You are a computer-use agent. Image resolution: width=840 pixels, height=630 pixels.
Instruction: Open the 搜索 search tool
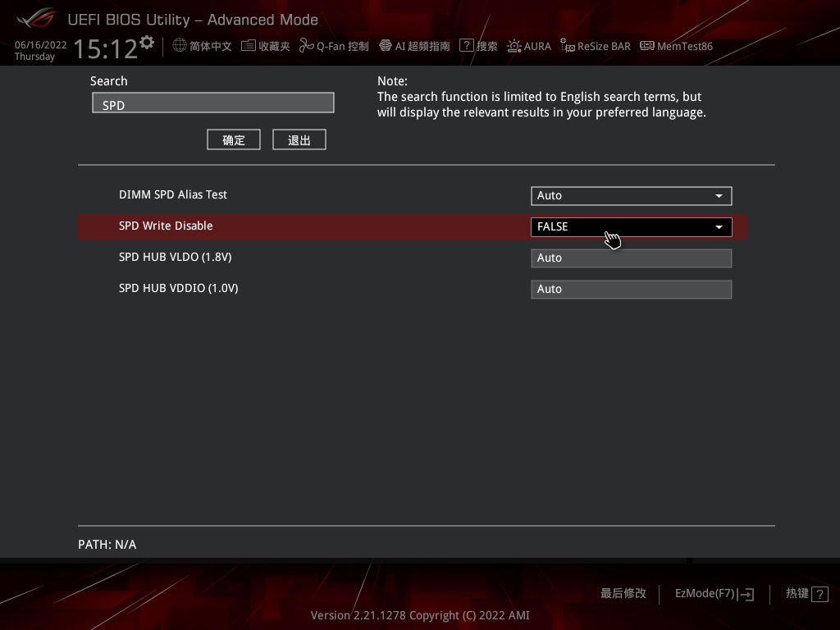(479, 46)
